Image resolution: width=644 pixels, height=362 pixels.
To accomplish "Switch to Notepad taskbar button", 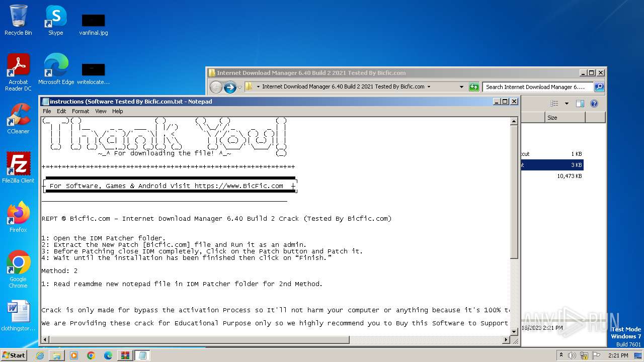I will pos(142,355).
